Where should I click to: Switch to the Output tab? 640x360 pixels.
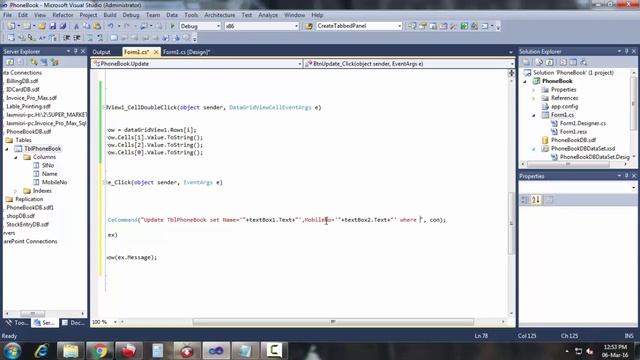101,52
